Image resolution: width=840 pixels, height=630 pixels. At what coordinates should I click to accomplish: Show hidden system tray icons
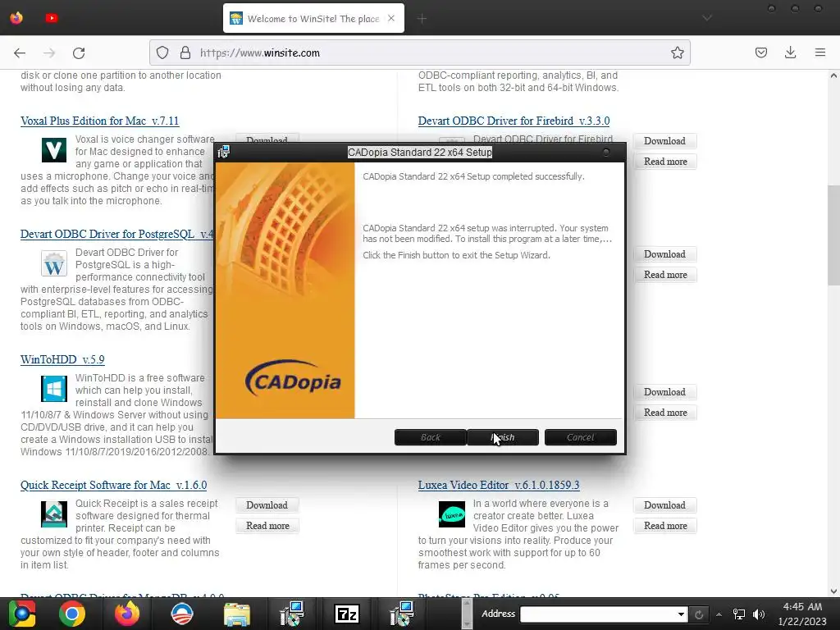[x=719, y=614]
